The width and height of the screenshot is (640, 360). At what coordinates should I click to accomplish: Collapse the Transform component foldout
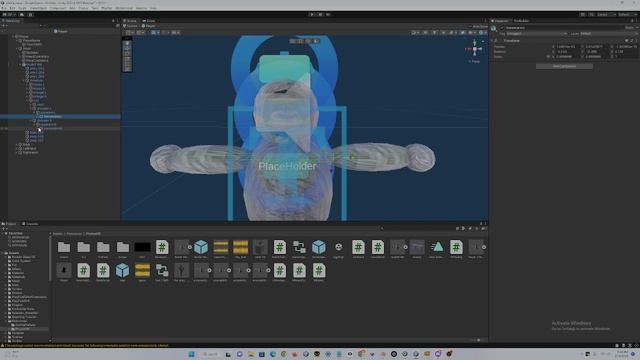tap(492, 40)
